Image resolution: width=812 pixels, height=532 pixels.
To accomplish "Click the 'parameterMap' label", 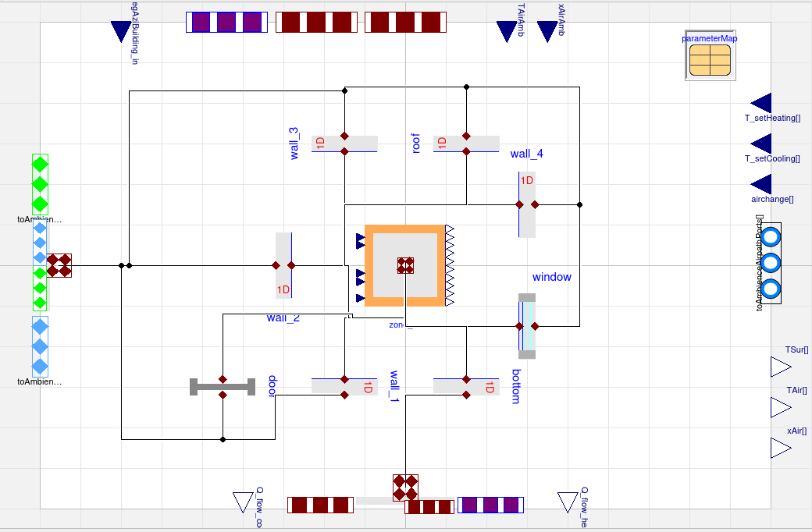I will click(x=710, y=38).
